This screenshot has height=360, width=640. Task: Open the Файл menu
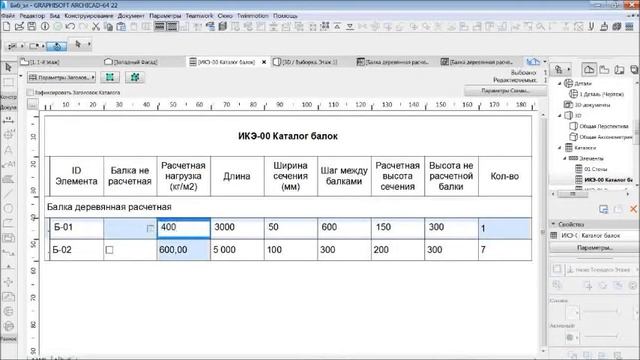point(8,16)
